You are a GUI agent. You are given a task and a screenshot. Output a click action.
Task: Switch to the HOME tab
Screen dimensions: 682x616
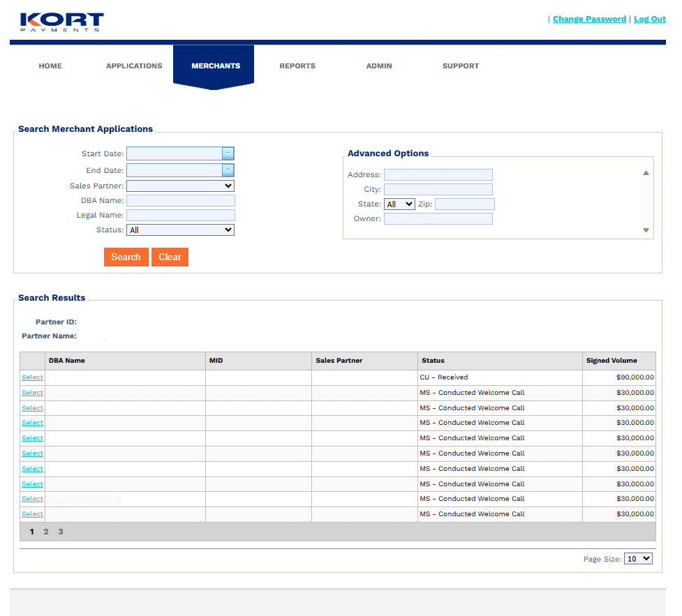coord(50,66)
